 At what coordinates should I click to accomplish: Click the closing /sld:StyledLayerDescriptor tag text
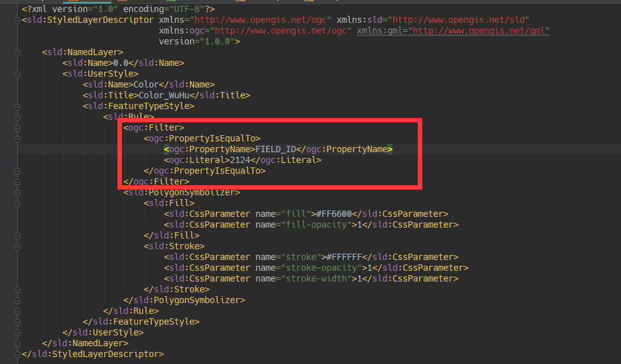click(x=93, y=354)
